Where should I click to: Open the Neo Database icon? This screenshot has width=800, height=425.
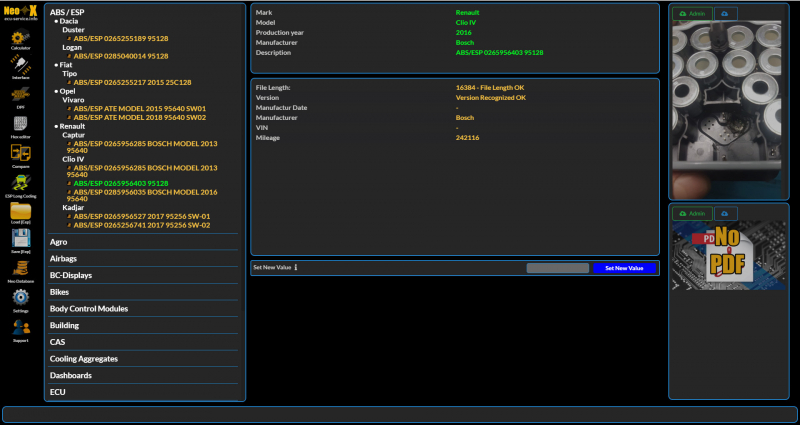20,269
